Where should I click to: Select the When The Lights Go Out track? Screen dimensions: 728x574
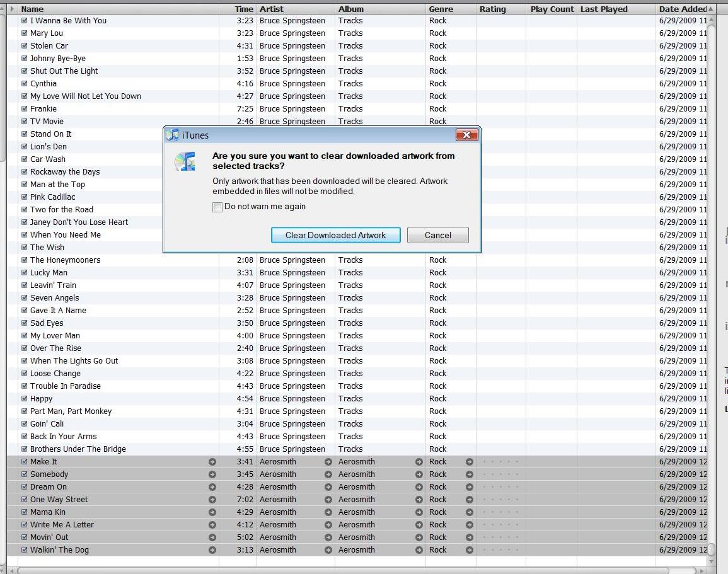[357, 361]
